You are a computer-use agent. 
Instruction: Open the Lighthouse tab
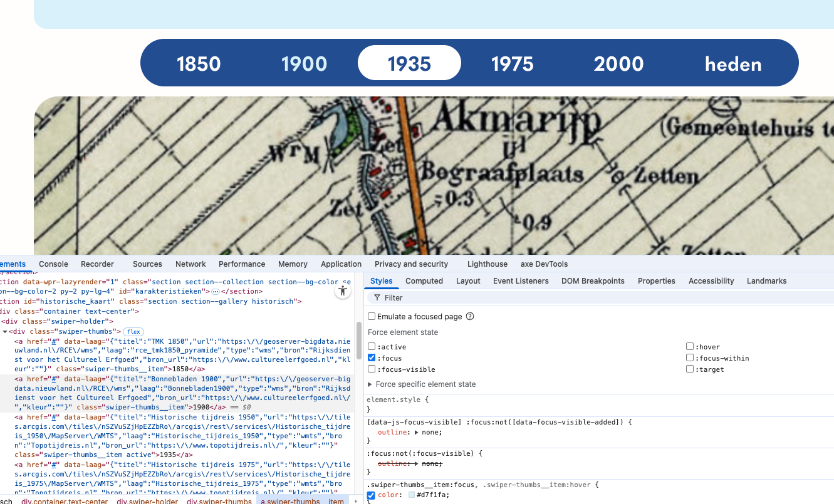487,264
